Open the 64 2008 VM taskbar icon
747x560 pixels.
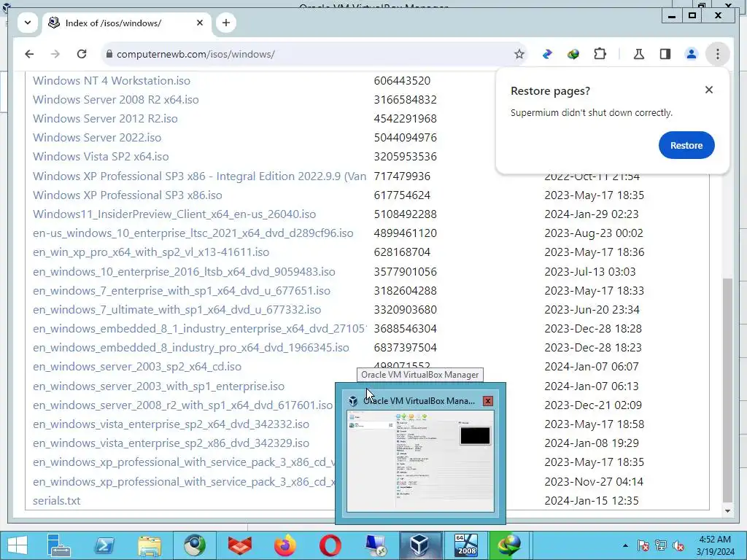click(x=466, y=545)
